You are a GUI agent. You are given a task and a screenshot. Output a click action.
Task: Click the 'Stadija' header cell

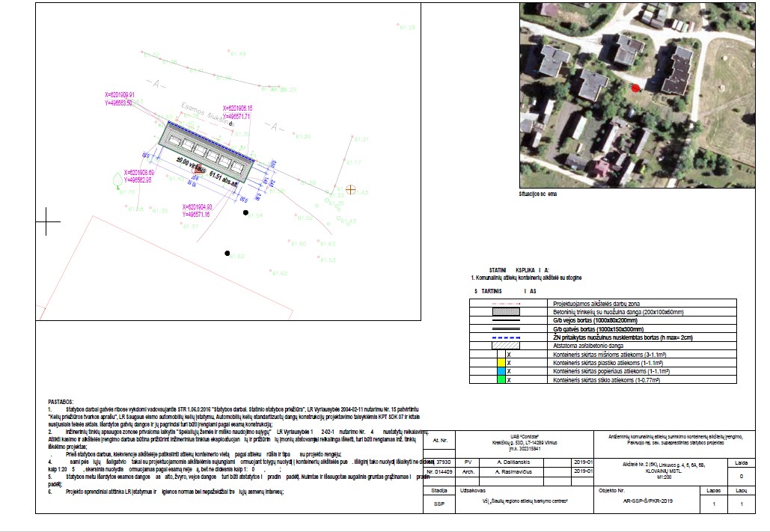(x=439, y=490)
